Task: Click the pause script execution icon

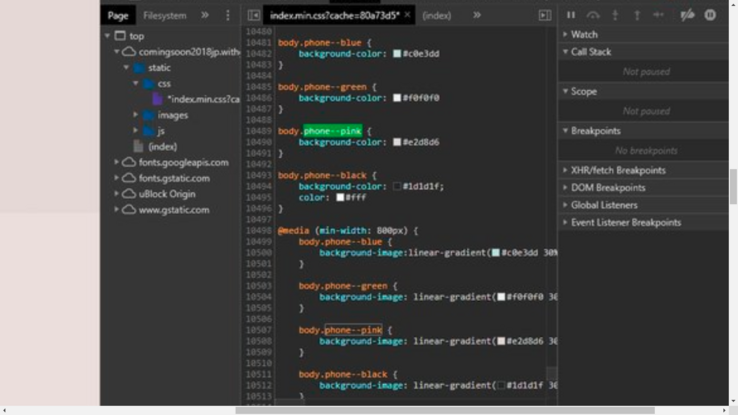Action: point(571,15)
